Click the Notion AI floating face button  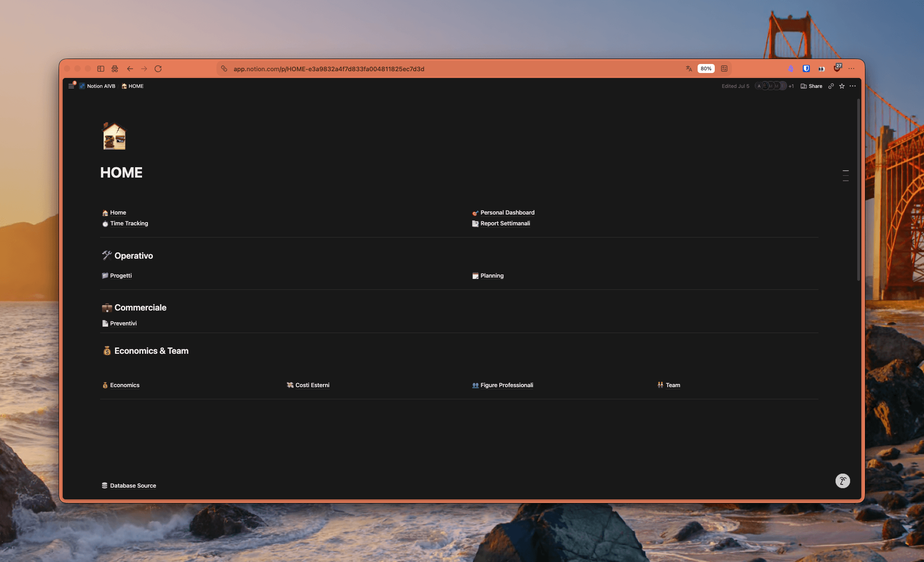point(842,481)
